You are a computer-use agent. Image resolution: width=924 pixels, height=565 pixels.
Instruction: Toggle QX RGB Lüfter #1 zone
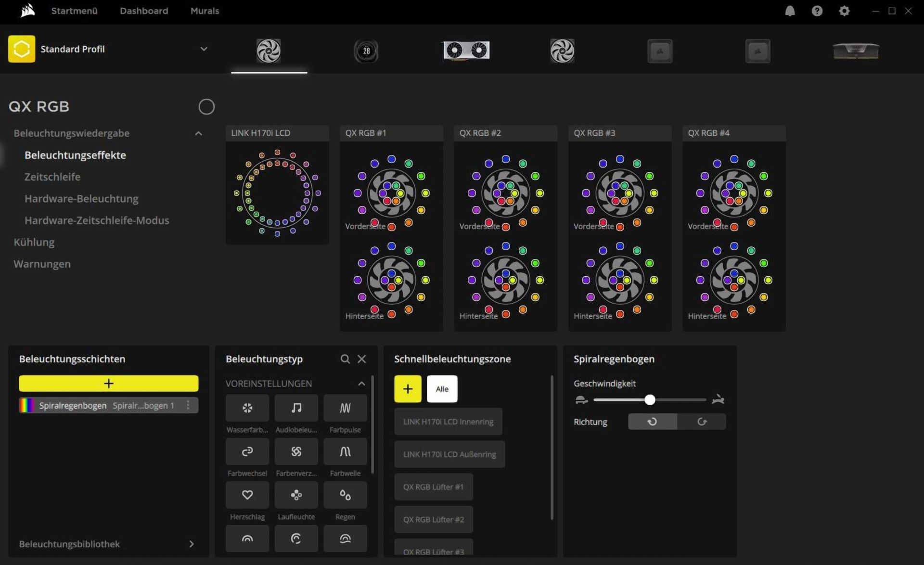pyautogui.click(x=434, y=487)
